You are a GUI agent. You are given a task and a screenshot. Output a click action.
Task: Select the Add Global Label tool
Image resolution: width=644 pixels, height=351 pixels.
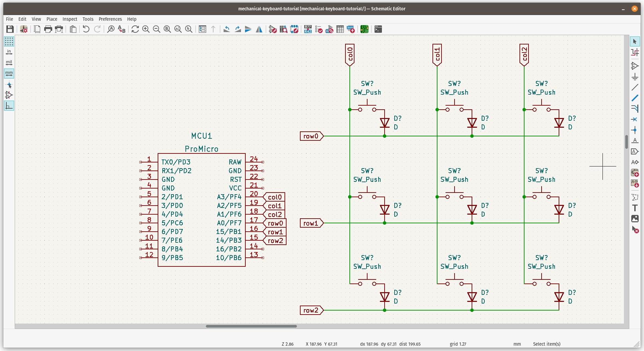pyautogui.click(x=635, y=151)
